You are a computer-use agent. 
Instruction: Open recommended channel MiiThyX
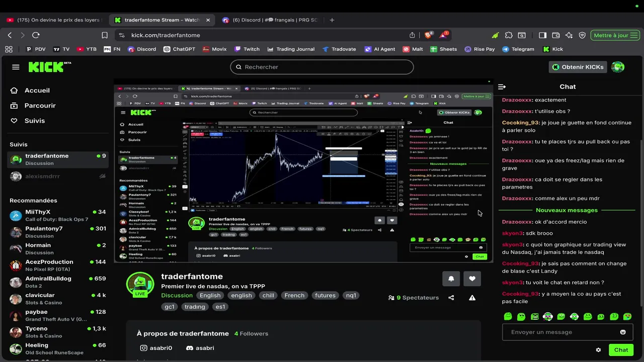point(58,216)
